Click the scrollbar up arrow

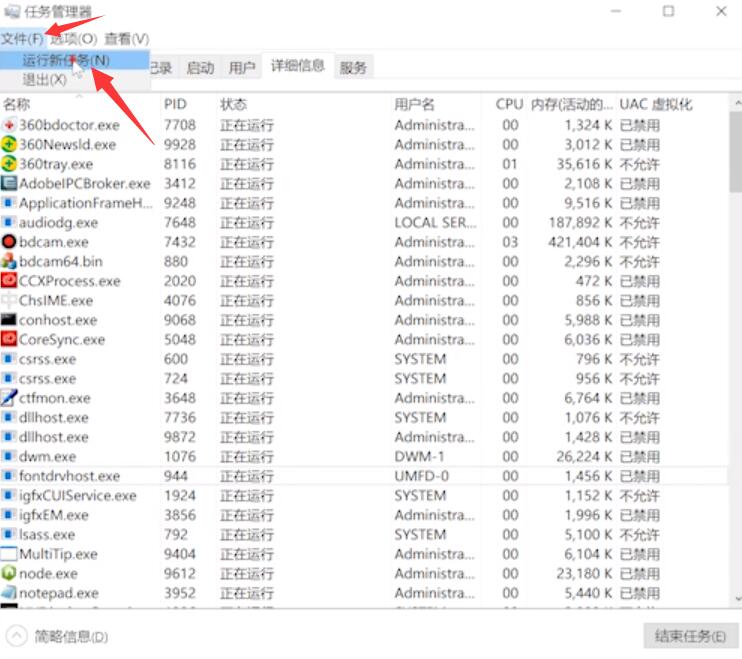[736, 102]
